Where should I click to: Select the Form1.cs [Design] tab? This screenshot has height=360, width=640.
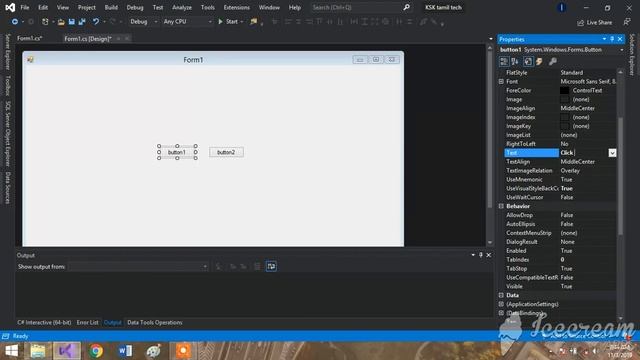tap(88, 38)
